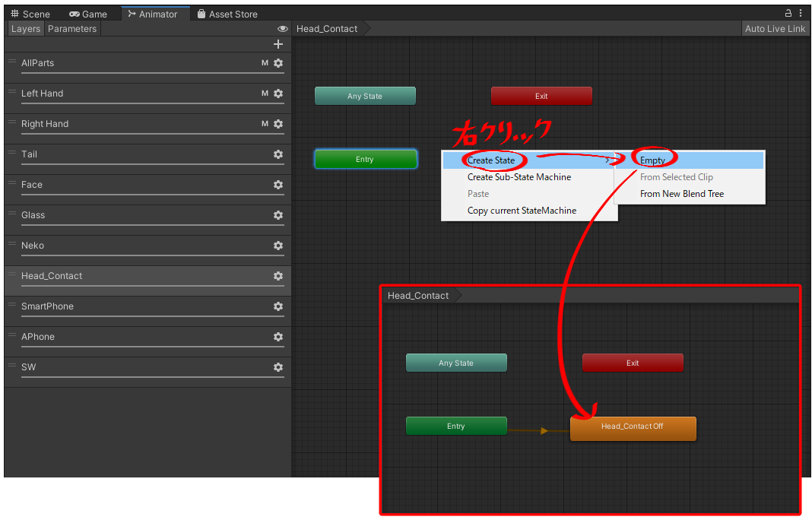Viewport: 812px width, 517px height.
Task: Choose Create Sub-State Machine
Action: tap(519, 177)
